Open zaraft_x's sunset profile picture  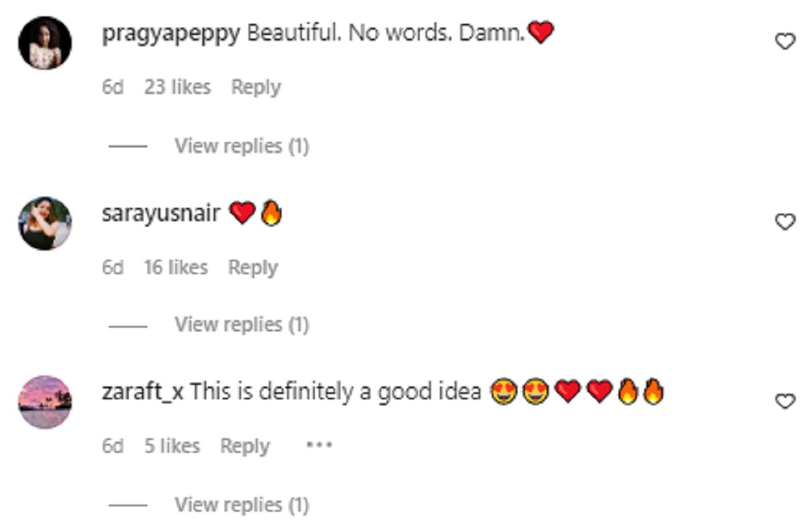[45, 402]
